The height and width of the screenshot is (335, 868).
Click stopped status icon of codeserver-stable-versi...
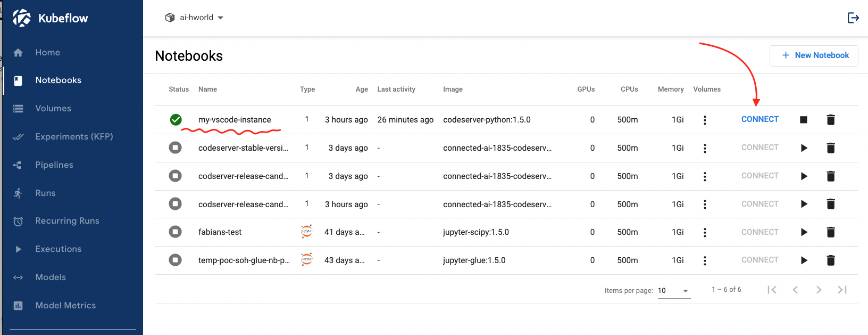click(175, 148)
